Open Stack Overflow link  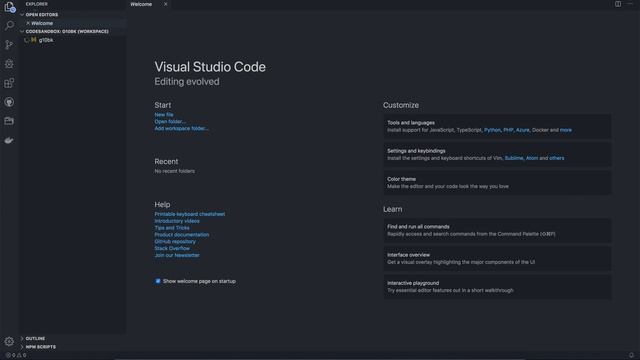[172, 248]
